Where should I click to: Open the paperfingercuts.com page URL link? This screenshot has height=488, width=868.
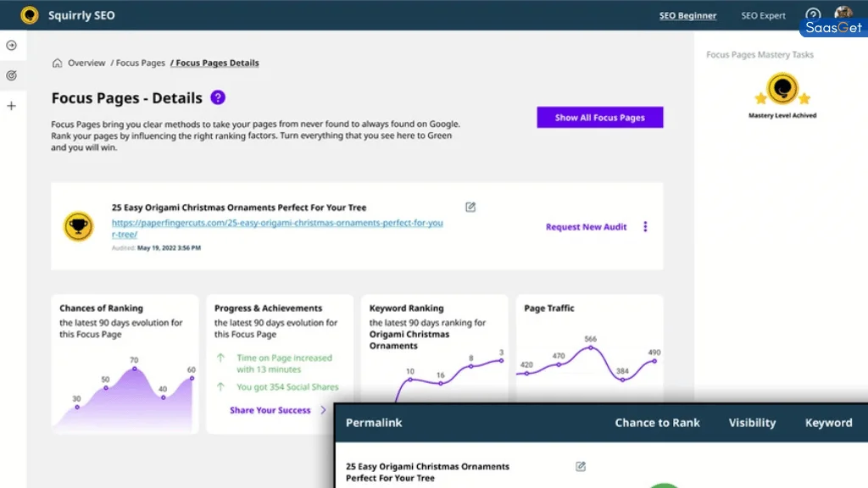tap(277, 228)
